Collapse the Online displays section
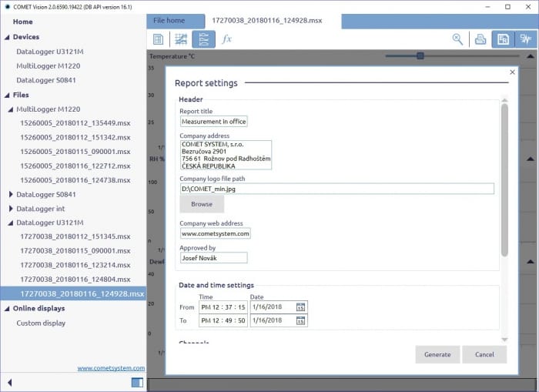 [x=6, y=308]
